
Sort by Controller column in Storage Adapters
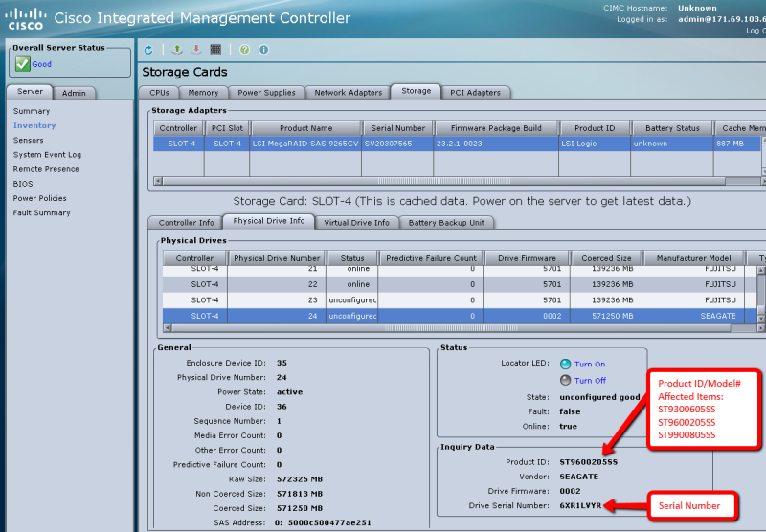pos(178,128)
